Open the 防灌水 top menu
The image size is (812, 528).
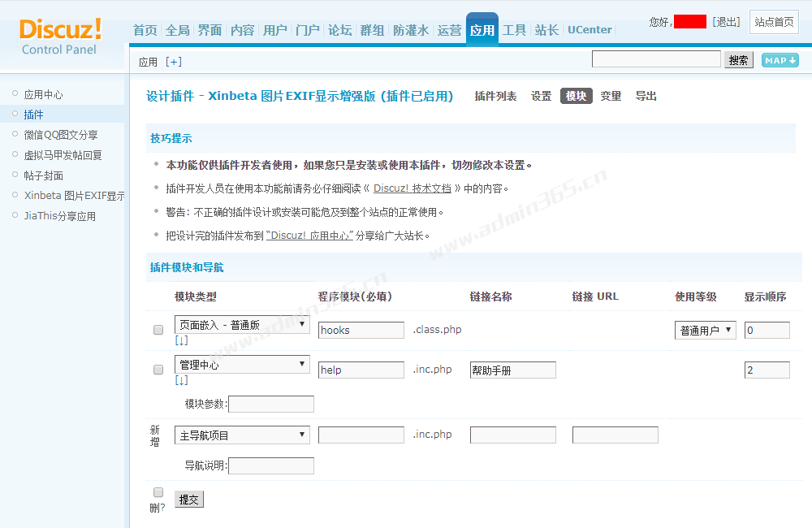[x=411, y=30]
